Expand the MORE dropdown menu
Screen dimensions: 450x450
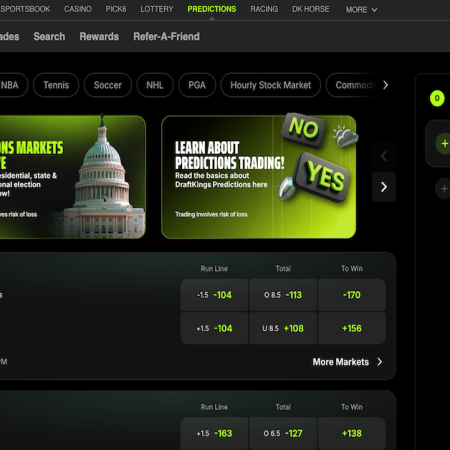pos(361,10)
